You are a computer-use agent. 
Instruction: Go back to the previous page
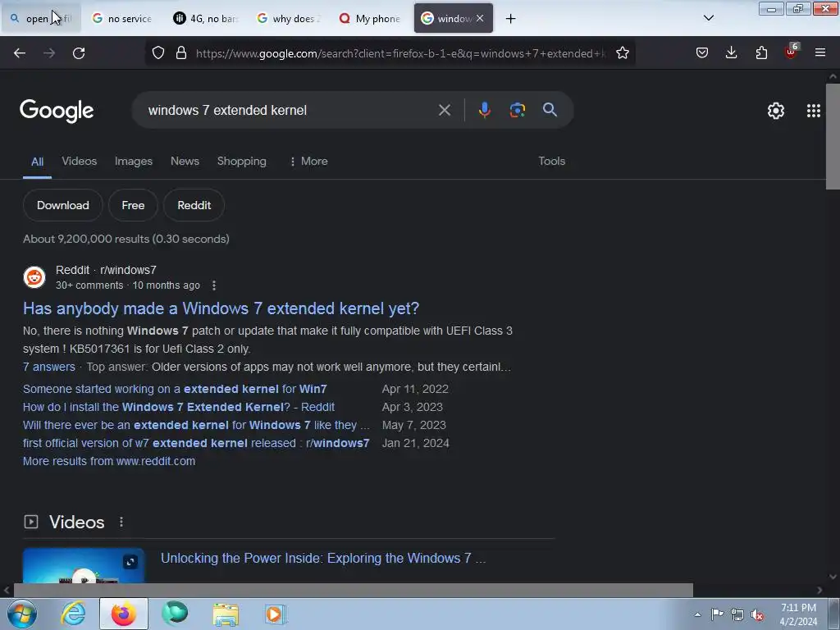click(x=20, y=53)
